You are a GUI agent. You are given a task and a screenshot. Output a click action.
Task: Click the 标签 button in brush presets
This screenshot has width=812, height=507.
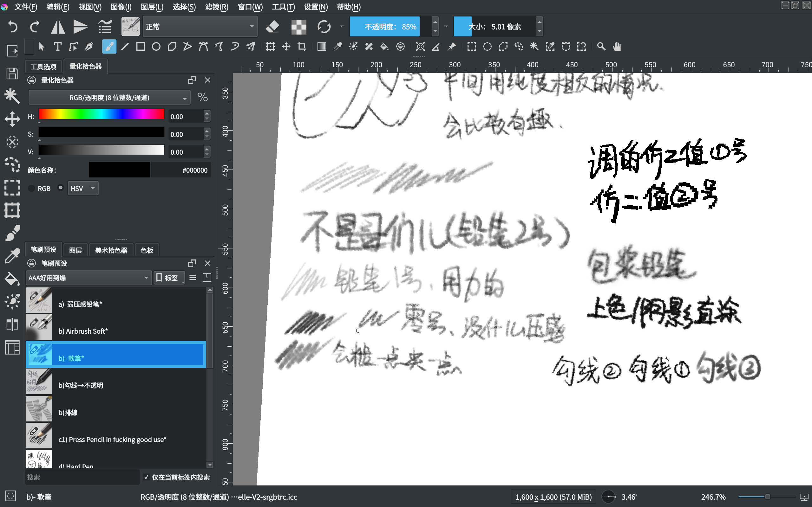pyautogui.click(x=169, y=278)
